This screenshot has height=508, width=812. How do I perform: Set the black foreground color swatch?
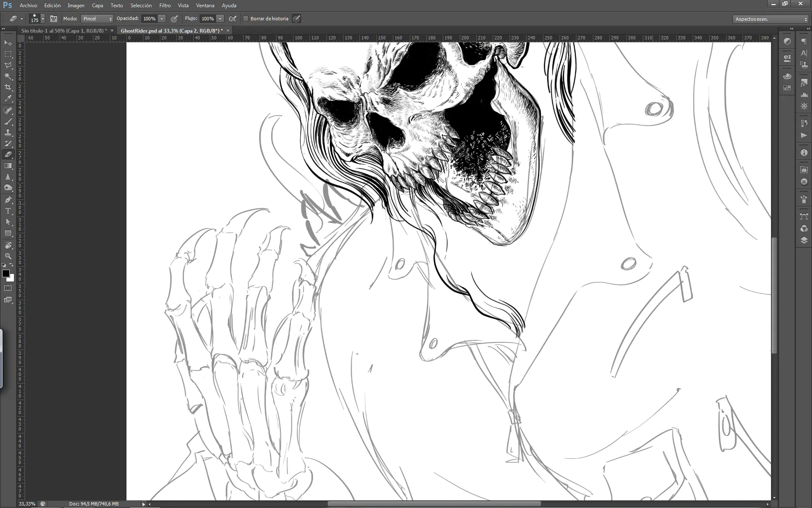5,273
